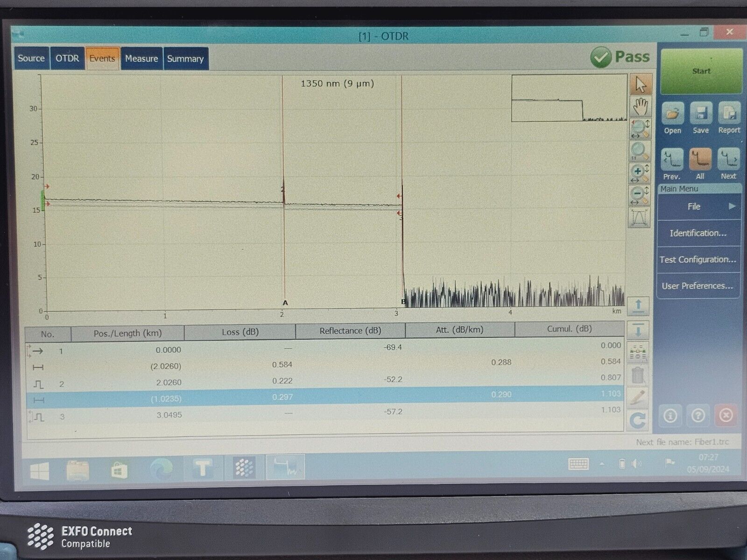Image resolution: width=747 pixels, height=560 pixels.
Task: Open Test Configuration settings
Action: tap(698, 259)
